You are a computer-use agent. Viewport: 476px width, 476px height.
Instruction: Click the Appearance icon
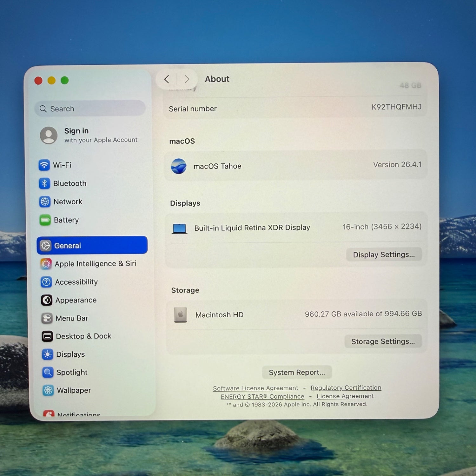tap(47, 300)
